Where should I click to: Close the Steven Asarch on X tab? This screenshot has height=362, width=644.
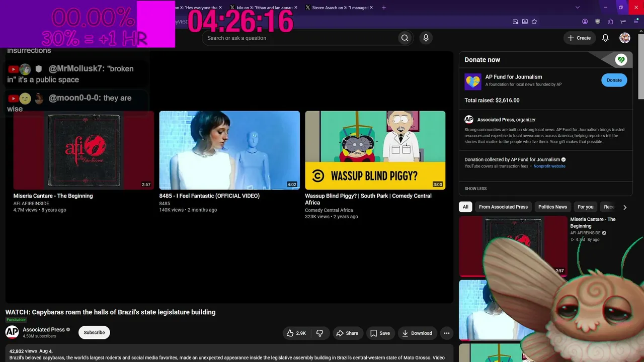click(x=371, y=8)
